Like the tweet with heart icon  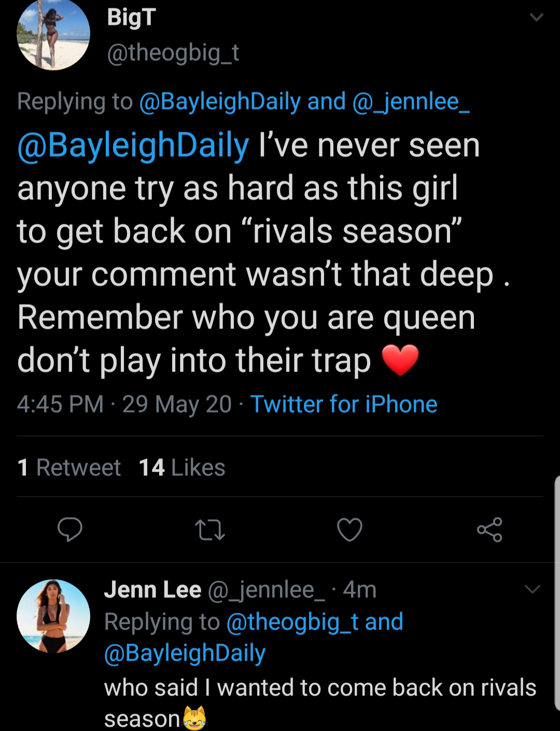[x=349, y=530]
